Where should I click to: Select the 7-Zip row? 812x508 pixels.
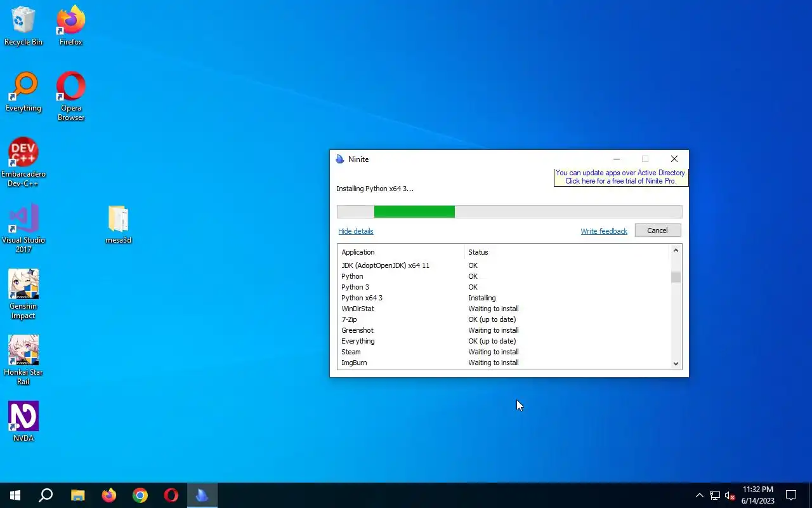504,319
